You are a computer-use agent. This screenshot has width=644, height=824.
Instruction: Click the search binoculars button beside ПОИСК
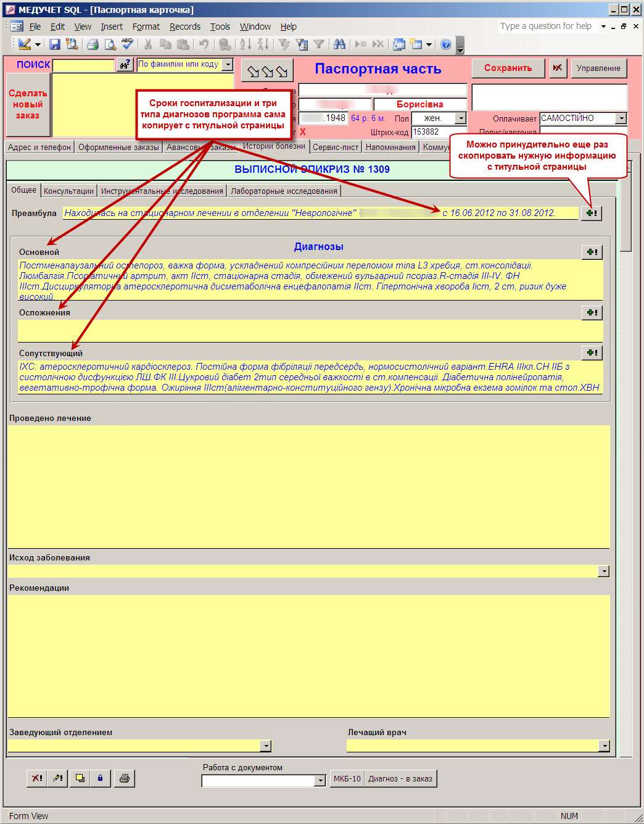point(125,65)
